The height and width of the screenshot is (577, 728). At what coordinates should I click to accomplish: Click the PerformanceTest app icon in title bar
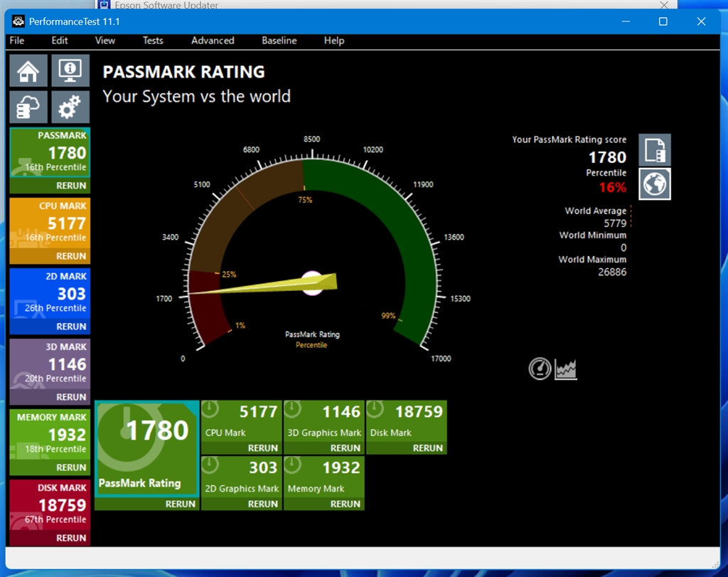18,21
